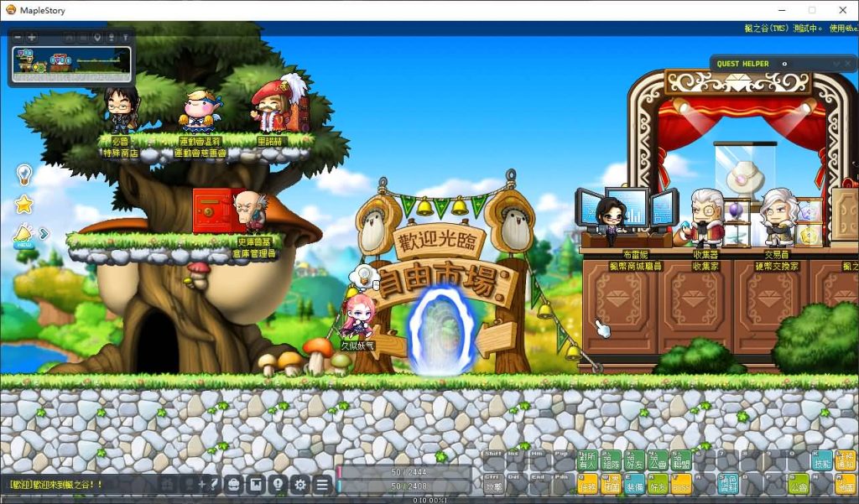Click the yellow star icon on left side
This screenshot has height=504, width=859.
[x=23, y=205]
